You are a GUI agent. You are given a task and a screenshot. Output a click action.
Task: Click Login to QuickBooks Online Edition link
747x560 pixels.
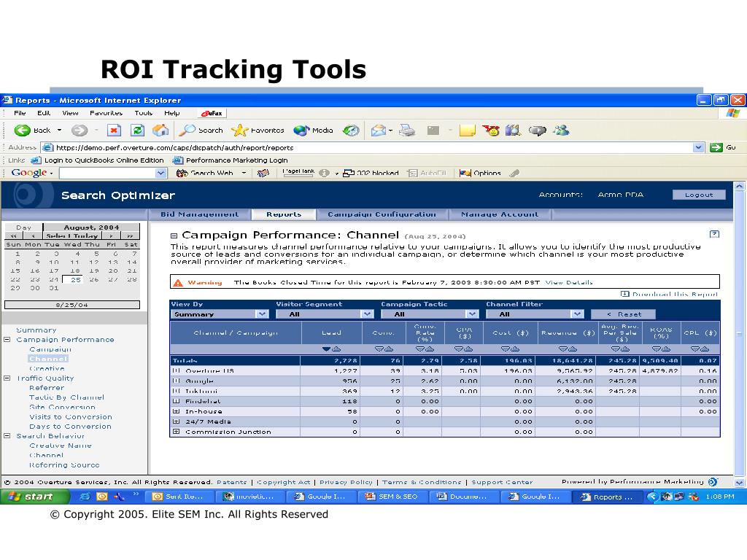tap(98, 160)
